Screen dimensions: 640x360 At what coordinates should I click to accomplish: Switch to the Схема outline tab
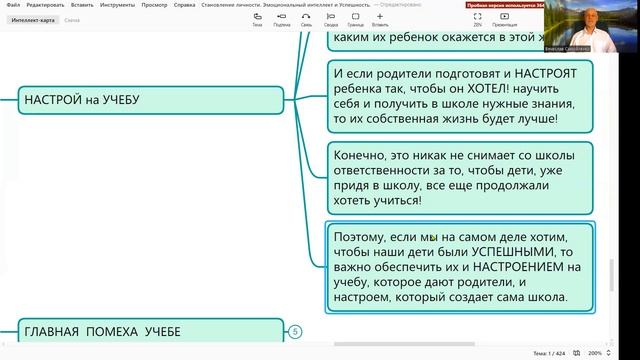(x=72, y=20)
